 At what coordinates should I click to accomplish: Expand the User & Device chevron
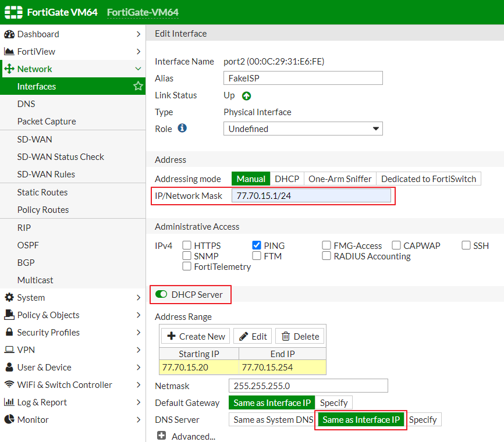(139, 367)
